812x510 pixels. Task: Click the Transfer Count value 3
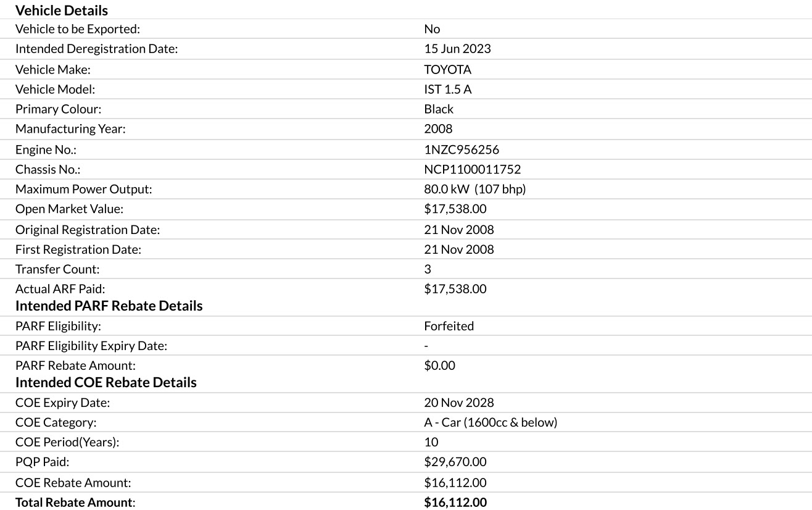(x=428, y=269)
